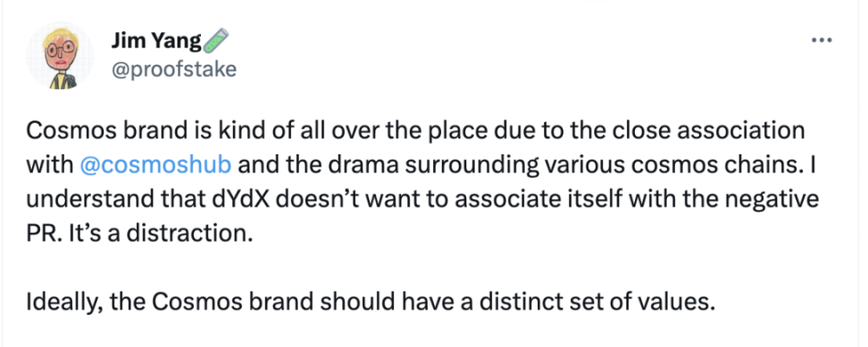Click the opening words "Cosmos brand is kind"
The width and height of the screenshot is (868, 347).
(128, 131)
